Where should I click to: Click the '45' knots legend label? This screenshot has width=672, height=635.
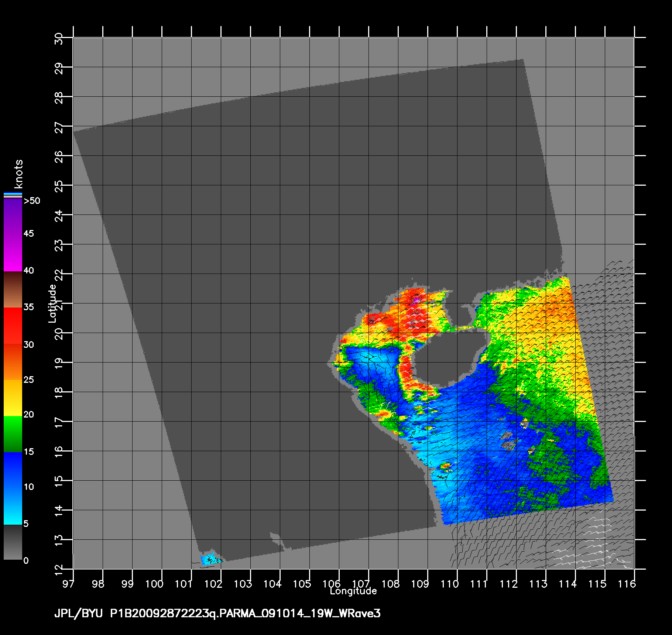(29, 234)
